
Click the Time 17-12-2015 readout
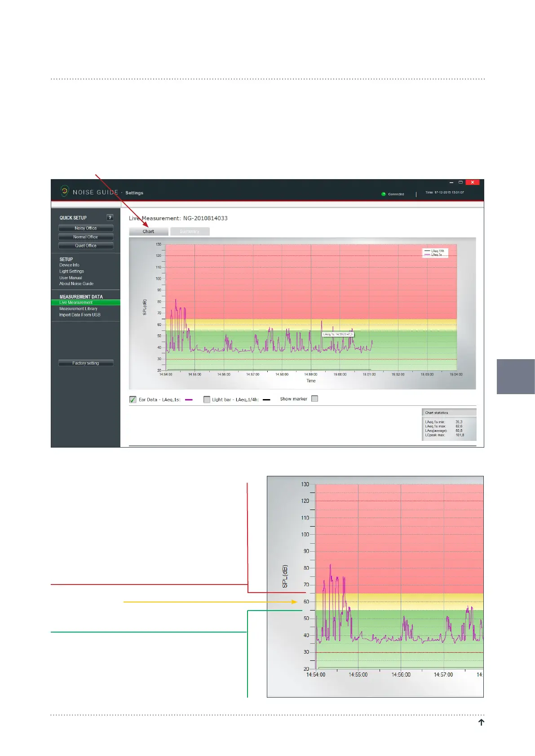pyautogui.click(x=445, y=193)
